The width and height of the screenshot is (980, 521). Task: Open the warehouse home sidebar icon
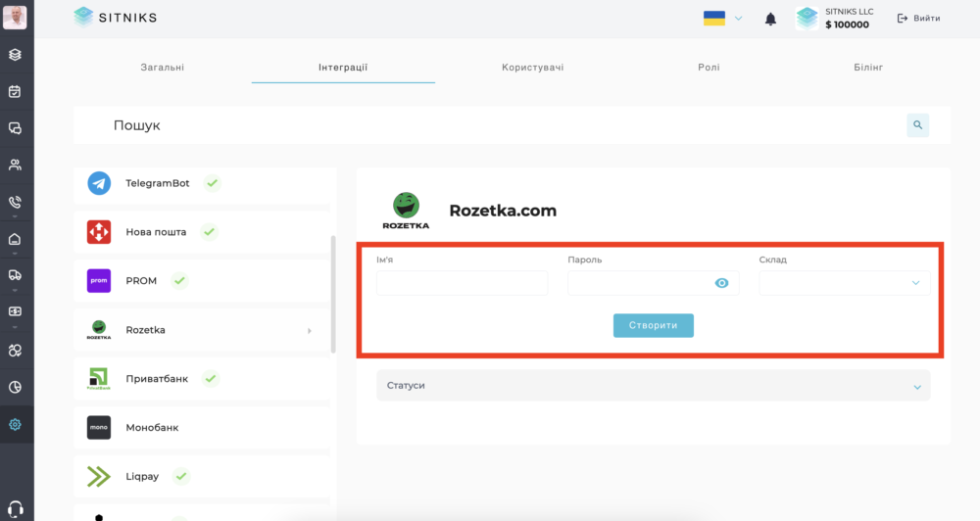15,239
